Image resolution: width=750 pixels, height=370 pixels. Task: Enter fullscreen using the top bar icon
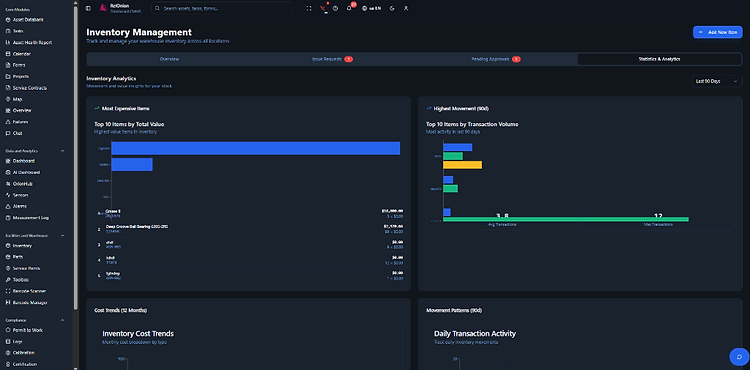[309, 8]
